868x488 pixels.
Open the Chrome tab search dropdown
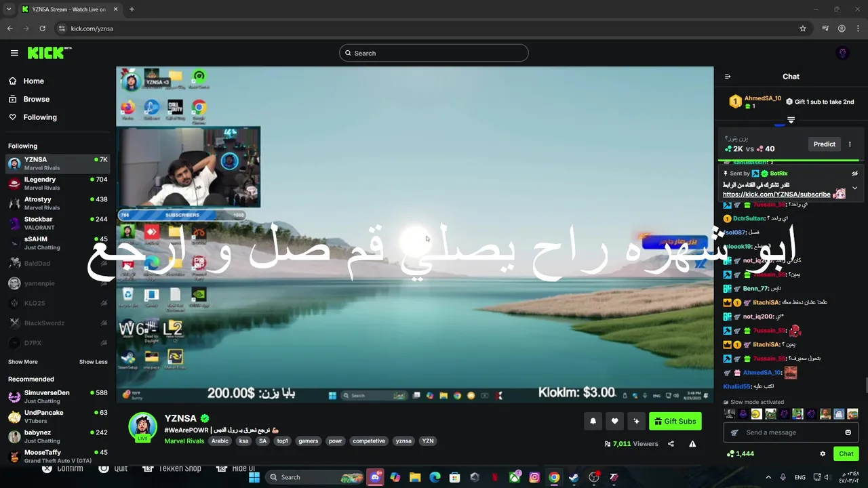(x=9, y=9)
